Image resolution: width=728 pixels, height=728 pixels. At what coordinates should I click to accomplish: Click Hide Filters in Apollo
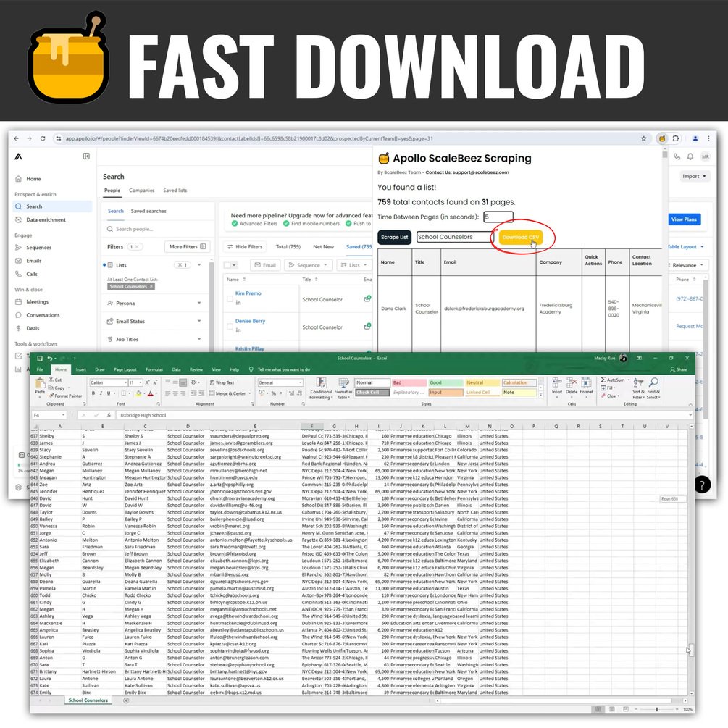click(245, 246)
